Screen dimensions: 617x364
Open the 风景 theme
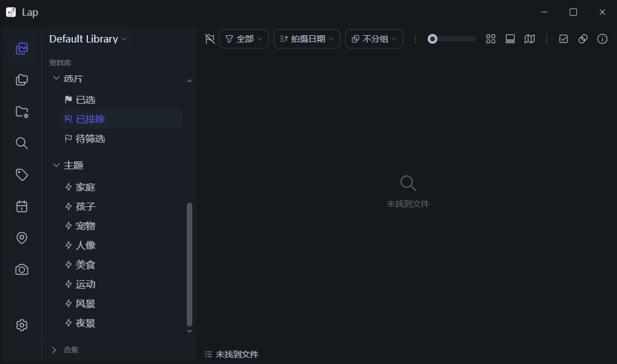pos(120,304)
